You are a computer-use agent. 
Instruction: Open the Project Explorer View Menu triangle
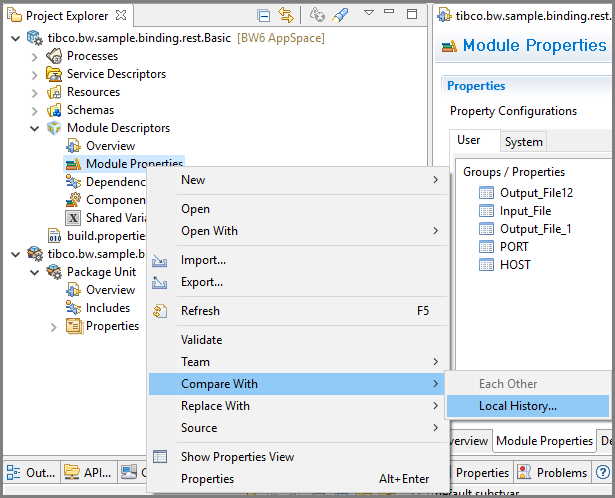tap(369, 13)
